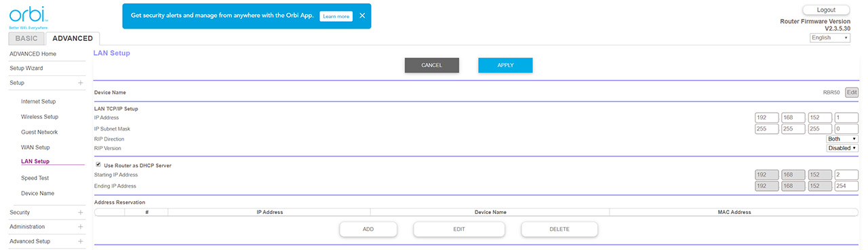
Task: Go to Internet Setup
Action: tap(39, 101)
